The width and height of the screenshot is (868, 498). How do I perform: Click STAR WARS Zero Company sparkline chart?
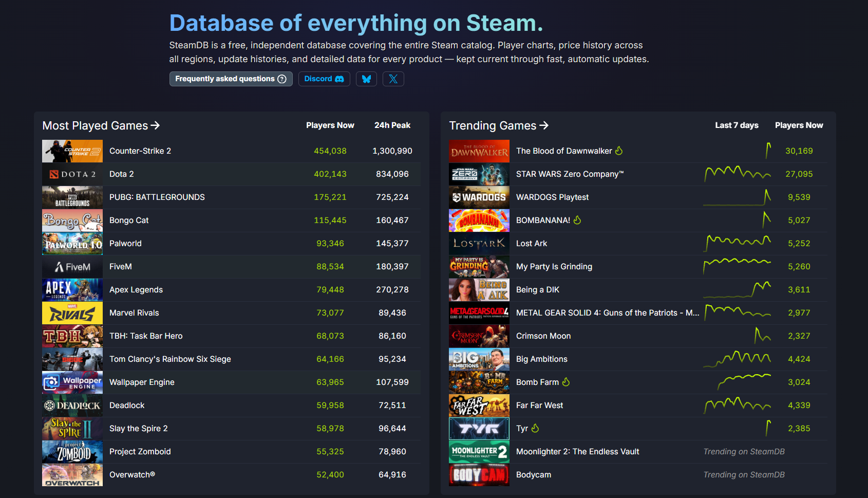point(737,174)
